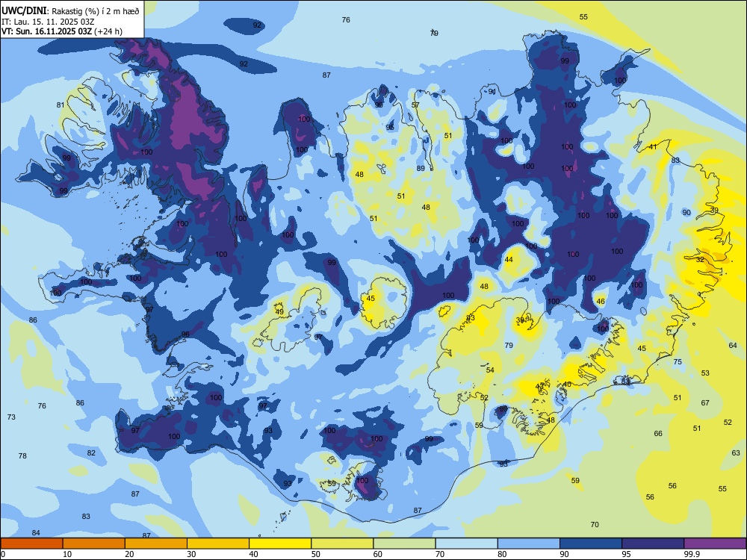Click the humidity value '46' in the east
Screen dimensions: 747x560
[601, 302]
